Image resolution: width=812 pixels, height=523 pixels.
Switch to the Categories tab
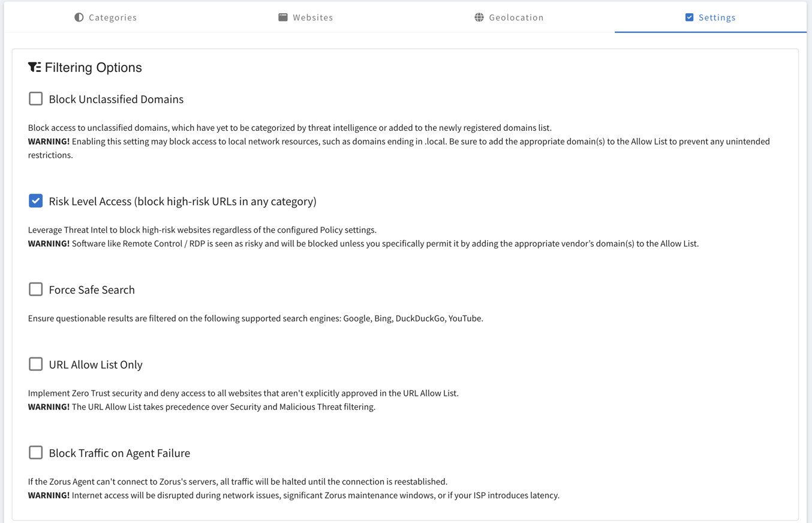[113, 17]
